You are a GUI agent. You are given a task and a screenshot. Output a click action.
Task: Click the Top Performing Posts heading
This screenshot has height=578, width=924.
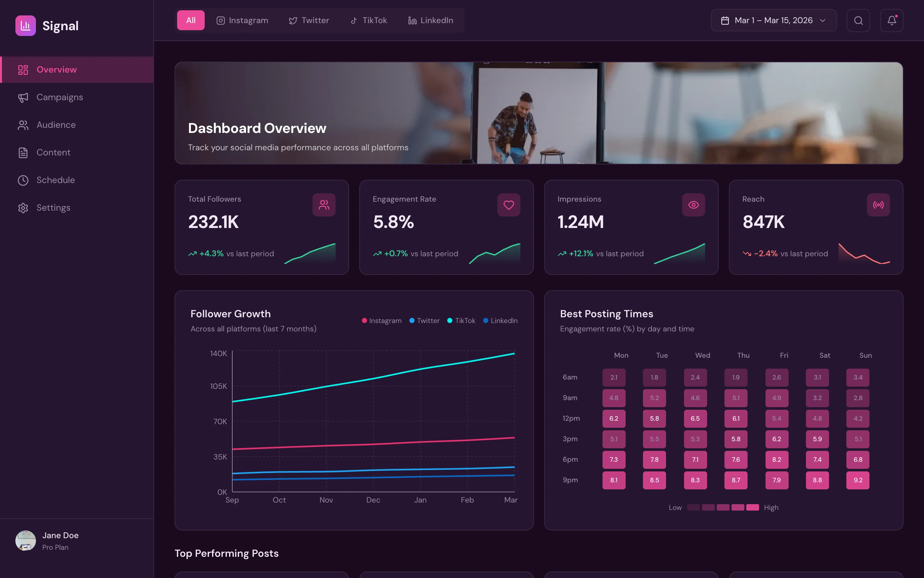click(x=227, y=553)
